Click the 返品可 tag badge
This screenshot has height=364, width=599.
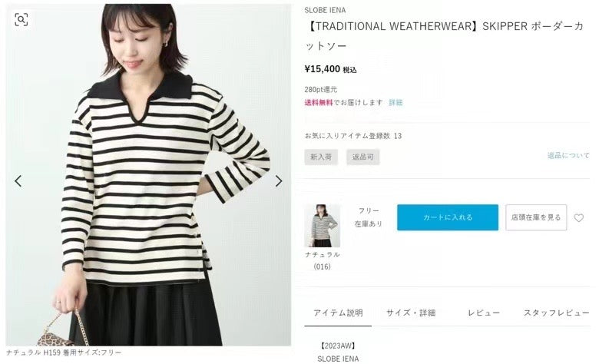(363, 157)
